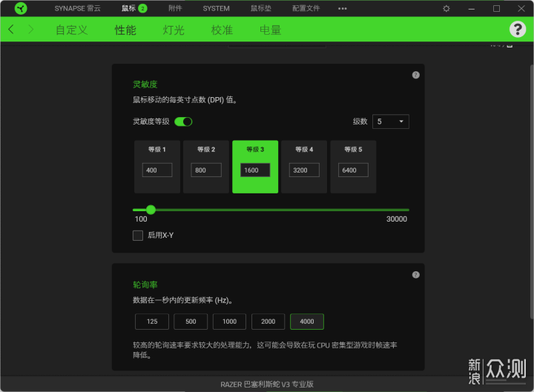Select the 性能 sub-tab

pyautogui.click(x=125, y=30)
